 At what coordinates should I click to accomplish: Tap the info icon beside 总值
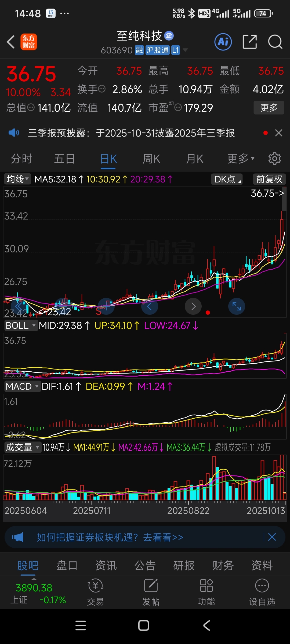point(31,107)
